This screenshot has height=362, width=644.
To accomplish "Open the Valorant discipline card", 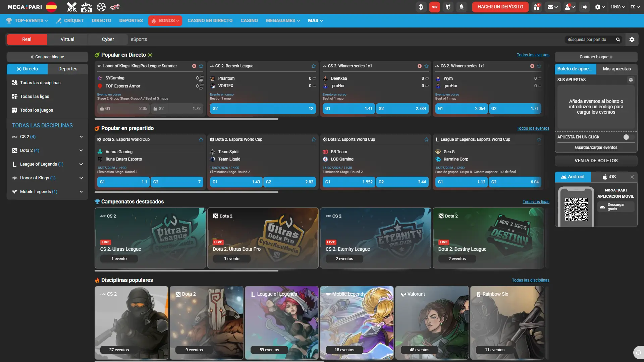I will pos(432,323).
